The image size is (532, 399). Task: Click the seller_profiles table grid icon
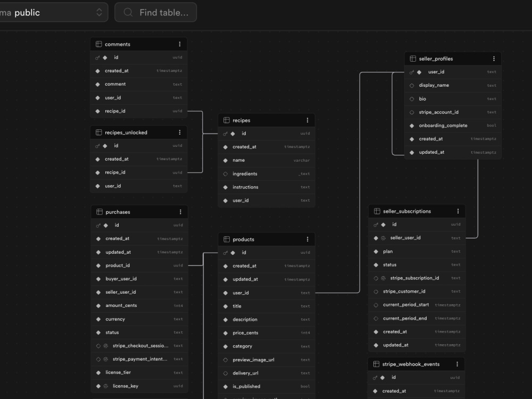pyautogui.click(x=413, y=59)
